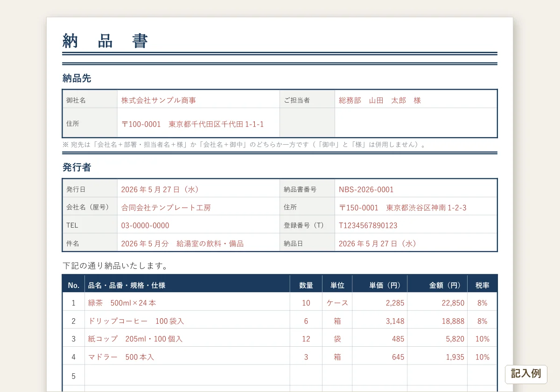Click the 登録番号（T） label cell
The height and width of the screenshot is (392, 560).
[308, 225]
